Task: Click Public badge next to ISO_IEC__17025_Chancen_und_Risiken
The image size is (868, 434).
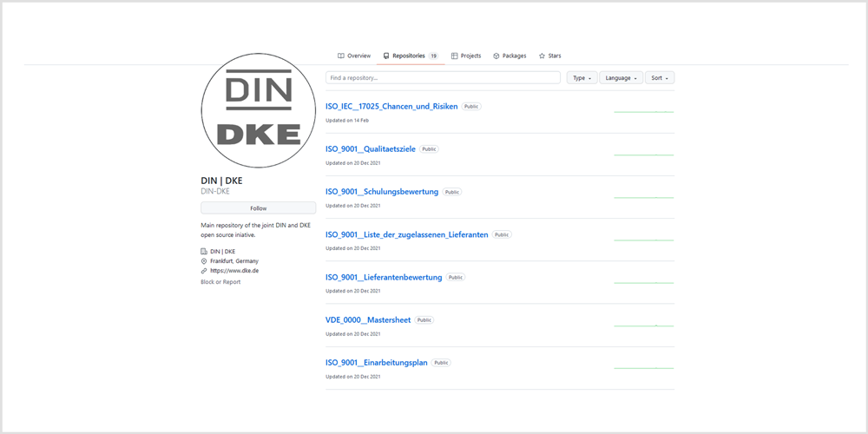Action: pyautogui.click(x=471, y=106)
